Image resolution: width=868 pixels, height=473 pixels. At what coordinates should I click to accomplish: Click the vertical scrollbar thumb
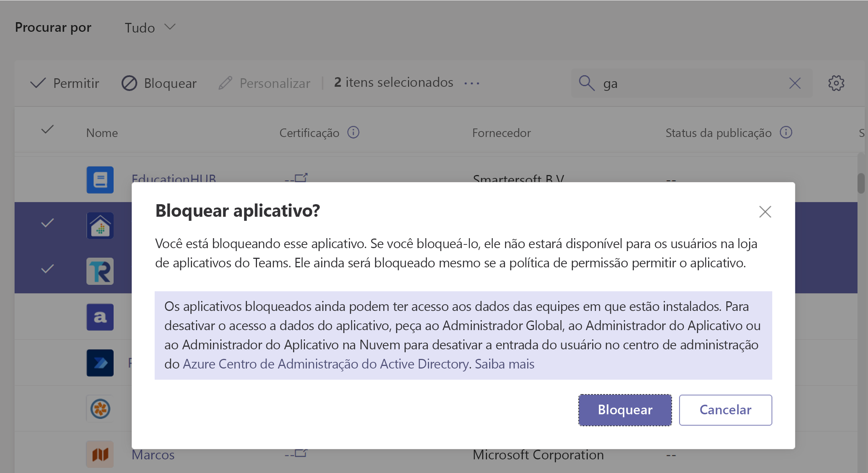tap(861, 183)
